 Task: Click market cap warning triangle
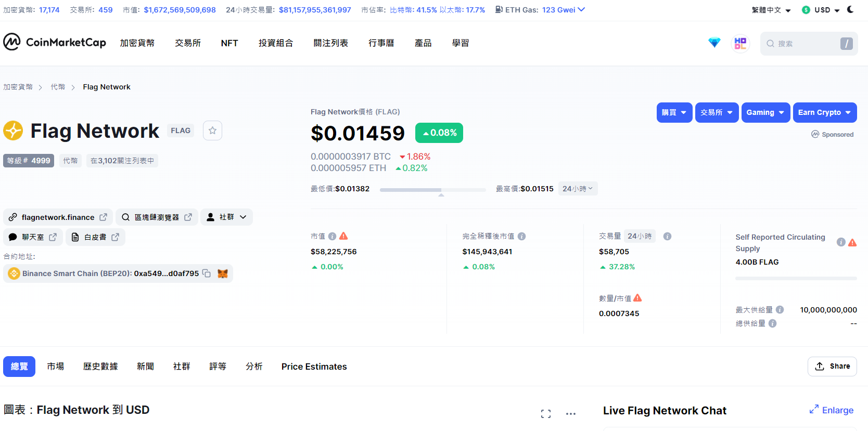(343, 236)
